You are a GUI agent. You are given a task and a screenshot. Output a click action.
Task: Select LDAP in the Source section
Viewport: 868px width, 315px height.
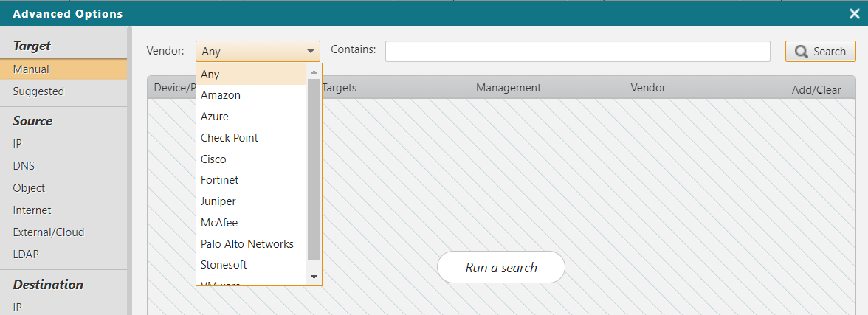26,255
